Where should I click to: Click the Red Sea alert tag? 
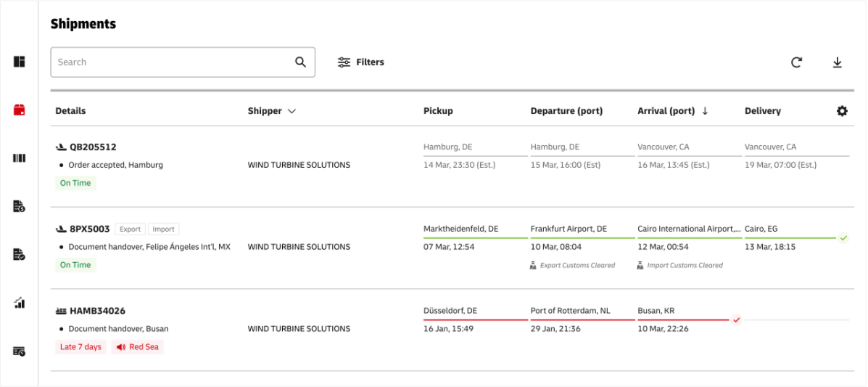pos(138,347)
